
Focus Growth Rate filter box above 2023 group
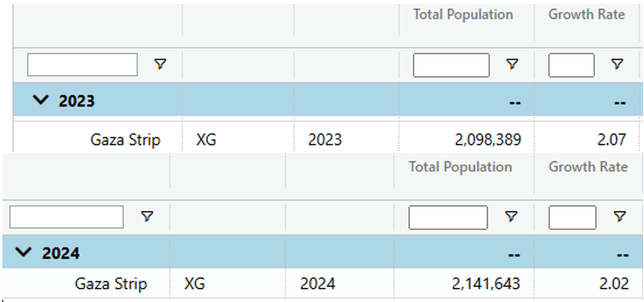click(571, 65)
